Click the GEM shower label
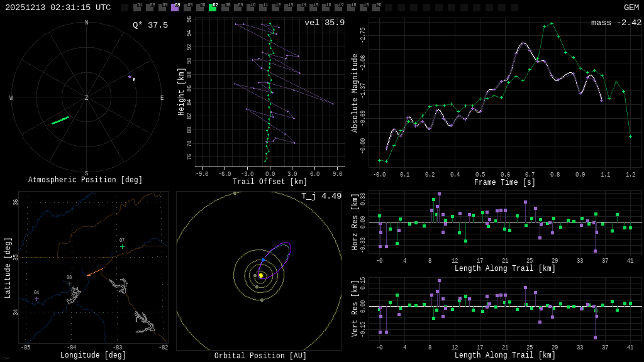The image size is (644, 362). (x=631, y=8)
